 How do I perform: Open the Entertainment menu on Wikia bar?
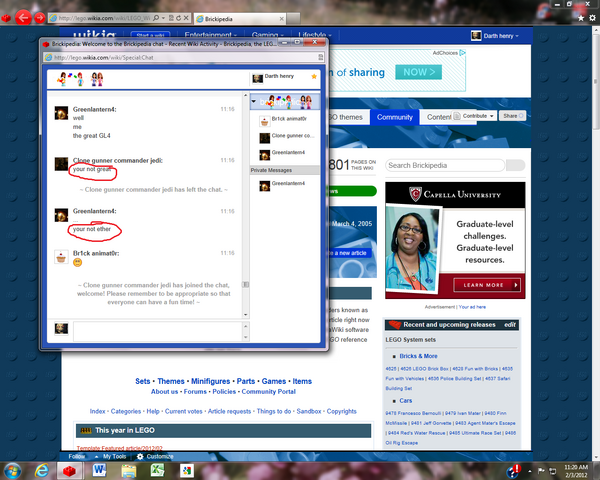point(210,35)
